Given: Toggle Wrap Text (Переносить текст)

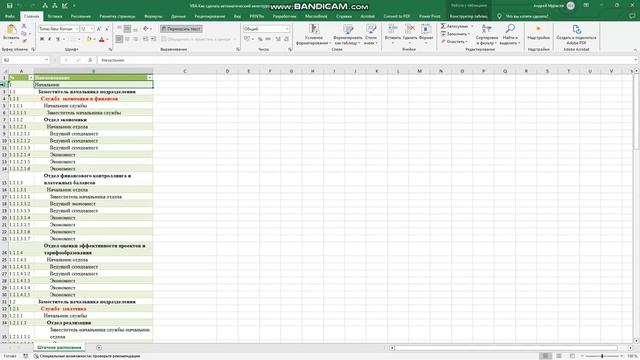Looking at the screenshot, I should click(181, 29).
